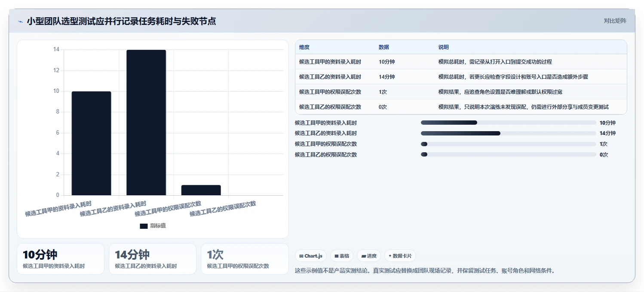644x292 pixels.
Task: Click the progress bar valued 10分钟
Action: point(509,123)
